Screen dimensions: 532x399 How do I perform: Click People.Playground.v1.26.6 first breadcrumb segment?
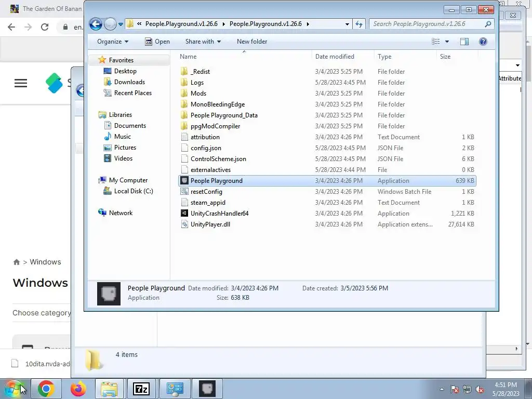click(181, 24)
